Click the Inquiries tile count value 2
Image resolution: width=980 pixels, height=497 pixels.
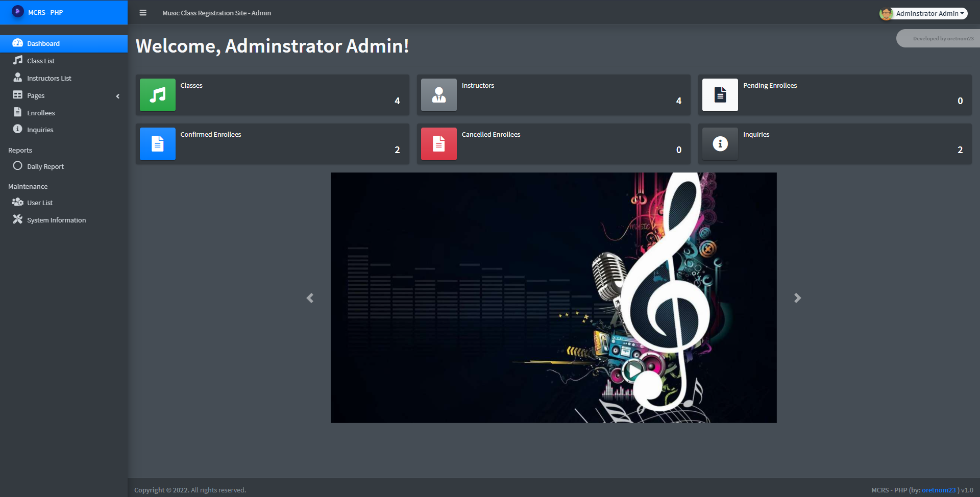[x=960, y=150]
